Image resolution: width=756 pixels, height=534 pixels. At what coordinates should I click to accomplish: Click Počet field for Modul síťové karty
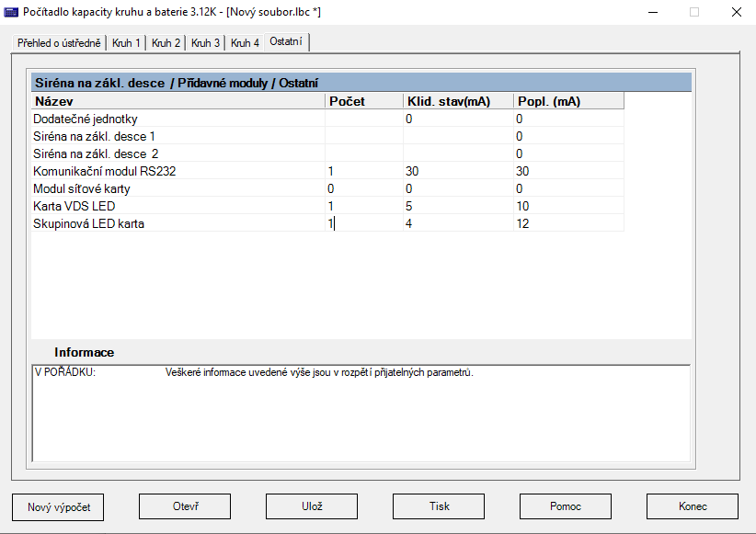[363, 188]
